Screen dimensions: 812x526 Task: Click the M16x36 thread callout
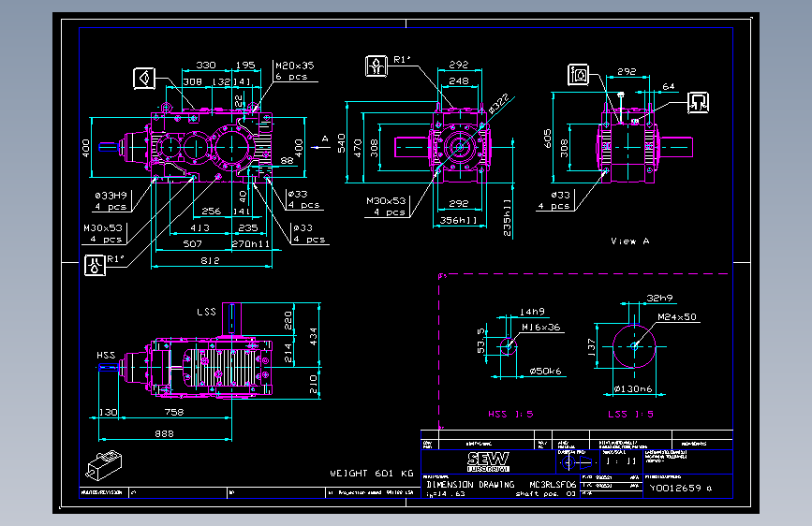(x=540, y=328)
